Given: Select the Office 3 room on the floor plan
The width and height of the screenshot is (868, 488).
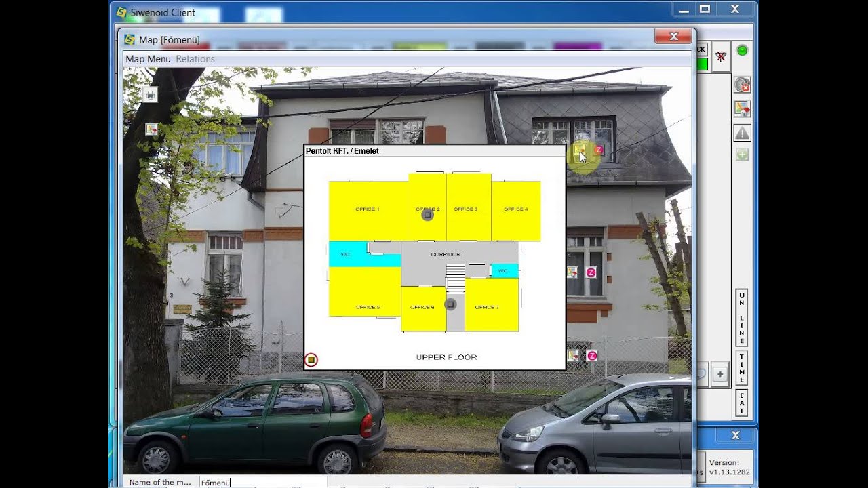Looking at the screenshot, I should pyautogui.click(x=468, y=207).
